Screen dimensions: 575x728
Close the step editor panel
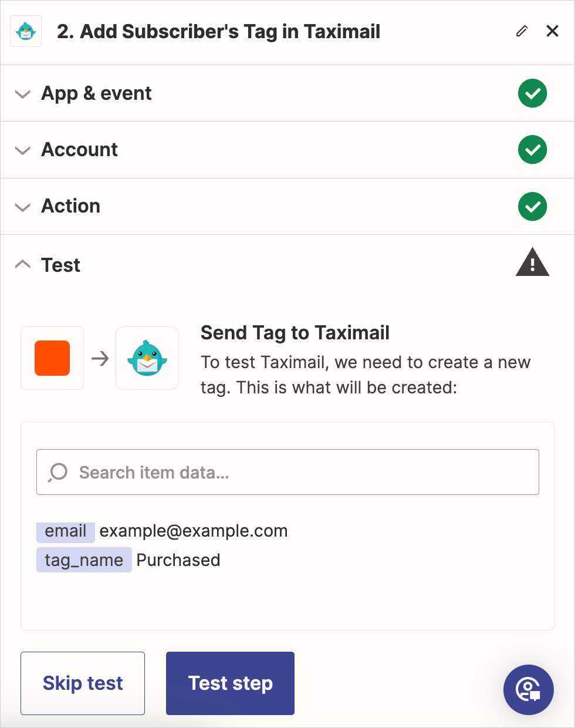[552, 31]
